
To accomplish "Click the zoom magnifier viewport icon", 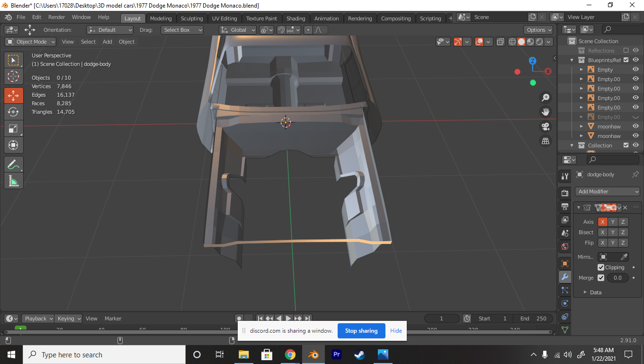I will coord(546,97).
